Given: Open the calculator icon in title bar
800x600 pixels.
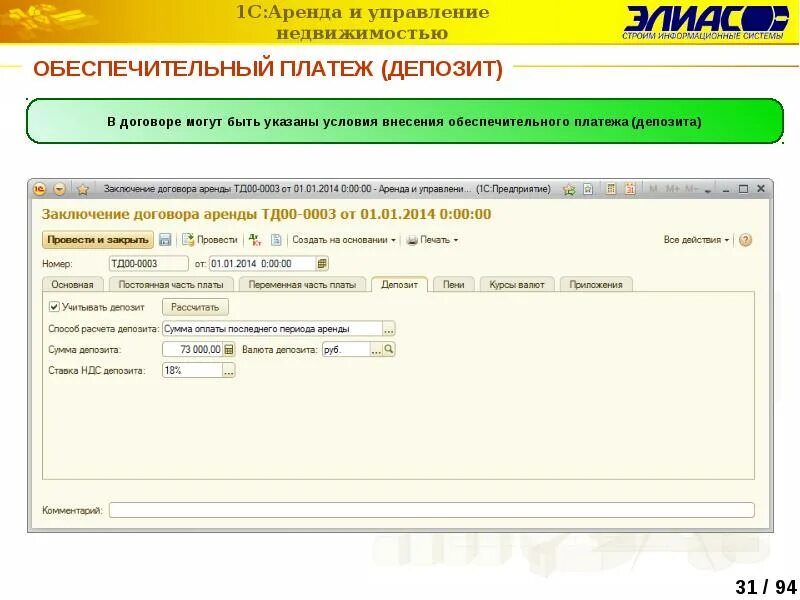Looking at the screenshot, I should tap(611, 189).
